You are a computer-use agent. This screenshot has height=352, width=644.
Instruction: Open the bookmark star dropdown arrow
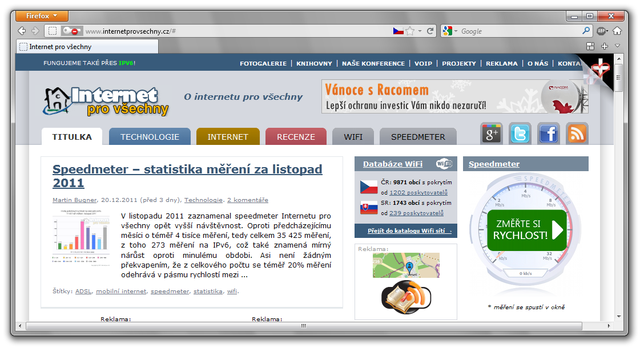click(420, 31)
